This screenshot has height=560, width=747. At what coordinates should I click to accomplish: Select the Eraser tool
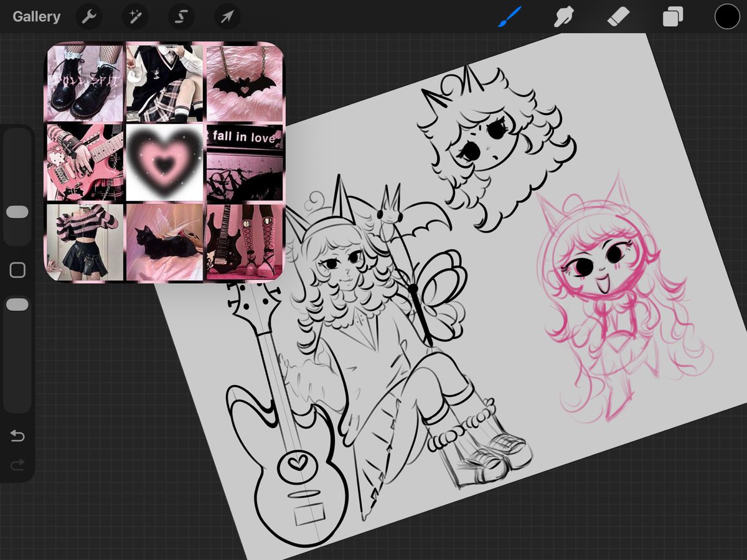pos(618,17)
